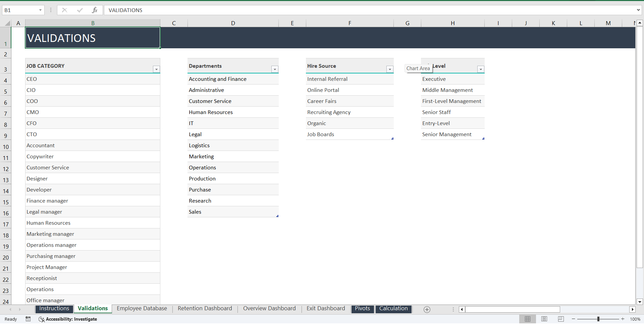Click the Insert Function icon
644x324 pixels.
pyautogui.click(x=95, y=10)
